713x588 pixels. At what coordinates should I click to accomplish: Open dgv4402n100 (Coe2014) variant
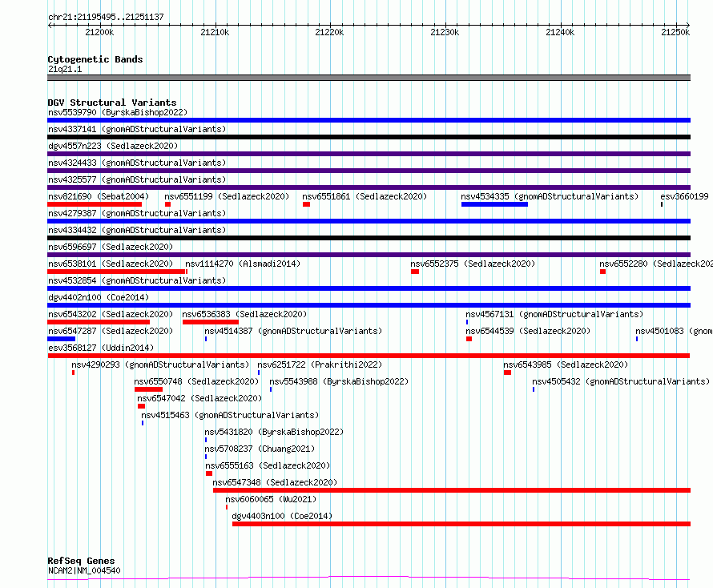[x=99, y=297]
